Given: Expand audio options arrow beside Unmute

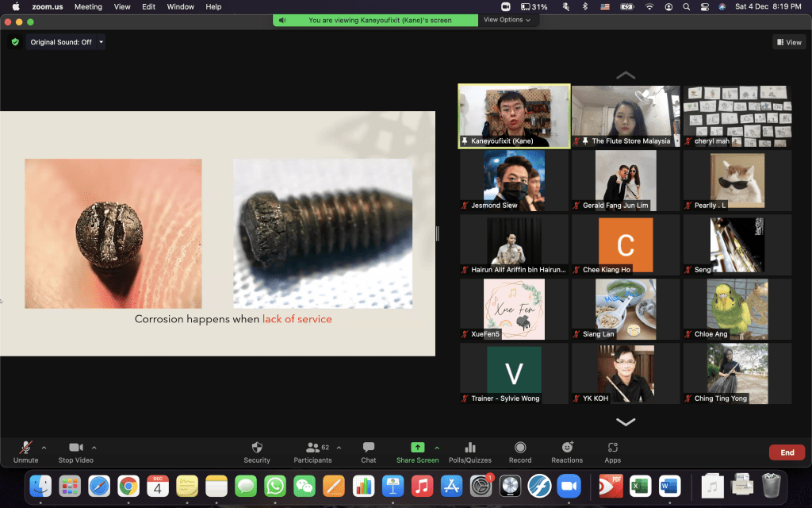Looking at the screenshot, I should [x=44, y=448].
